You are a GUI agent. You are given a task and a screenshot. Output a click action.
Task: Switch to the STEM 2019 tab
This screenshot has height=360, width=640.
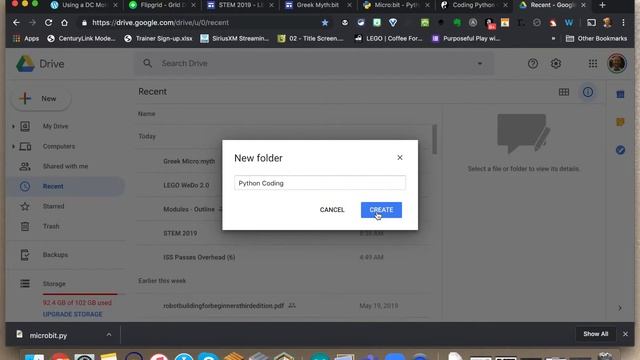coord(240,5)
